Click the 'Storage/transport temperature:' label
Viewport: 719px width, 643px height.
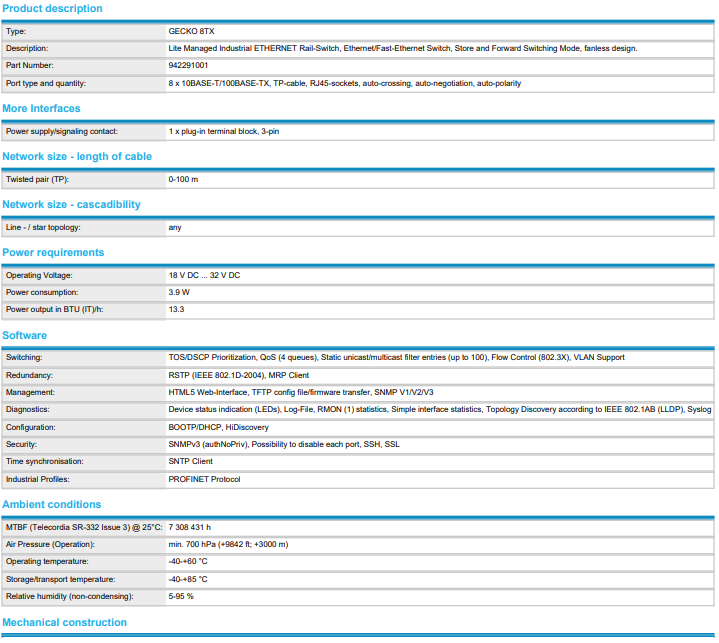[61, 580]
